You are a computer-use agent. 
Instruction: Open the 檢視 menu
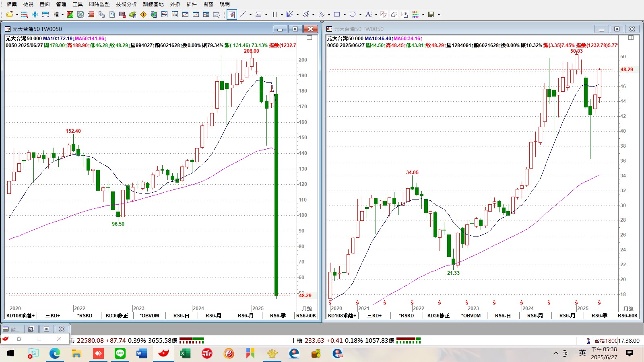28,4
